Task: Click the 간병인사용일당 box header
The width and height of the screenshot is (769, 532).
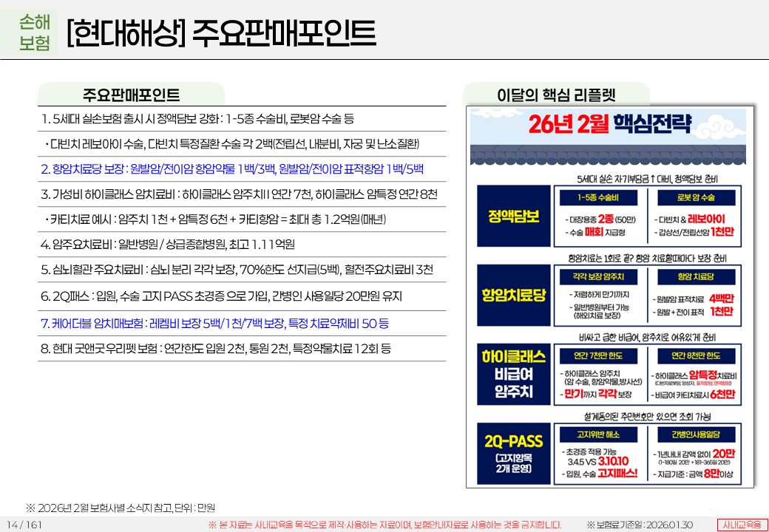Action: [696, 433]
